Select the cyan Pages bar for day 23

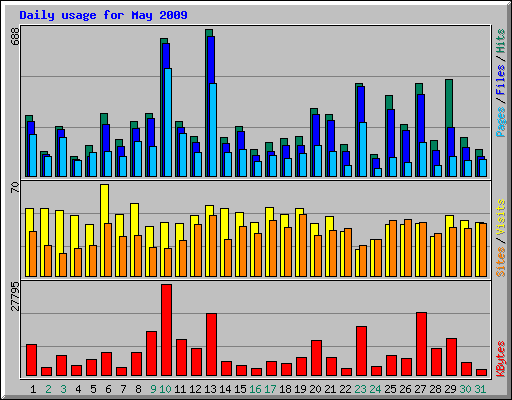point(363,149)
